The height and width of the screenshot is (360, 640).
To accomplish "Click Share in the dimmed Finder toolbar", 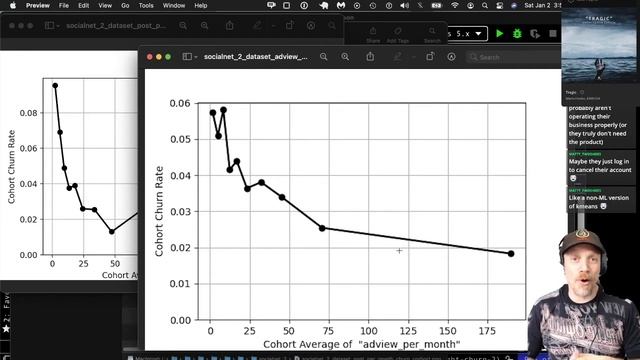I will pyautogui.click(x=373, y=35).
